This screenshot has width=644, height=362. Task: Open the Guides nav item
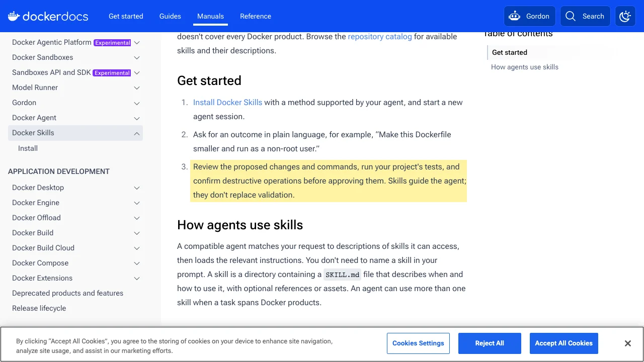coord(170,16)
